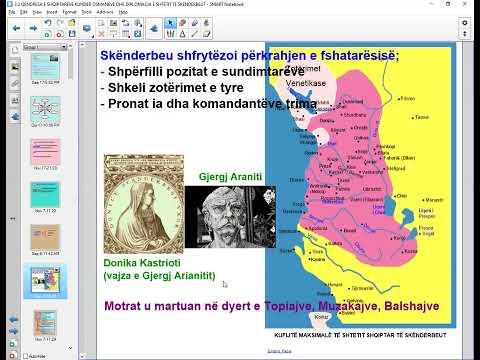
Task: Click the Insert Table icon
Action: [x=125, y=34]
